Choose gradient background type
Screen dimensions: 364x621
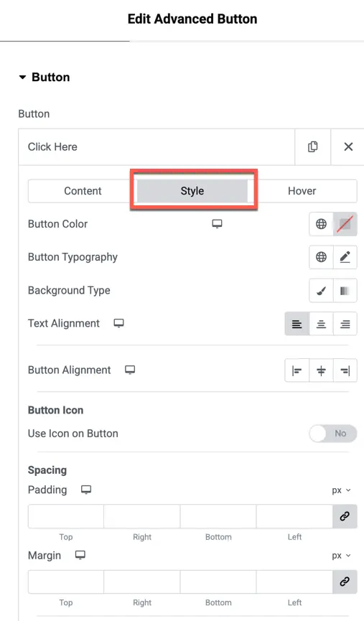coord(345,290)
